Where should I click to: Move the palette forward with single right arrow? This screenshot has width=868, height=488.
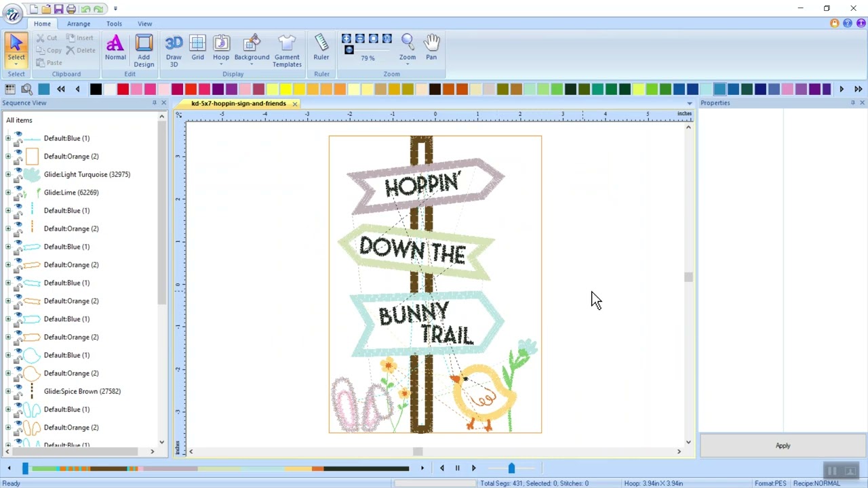tap(842, 89)
